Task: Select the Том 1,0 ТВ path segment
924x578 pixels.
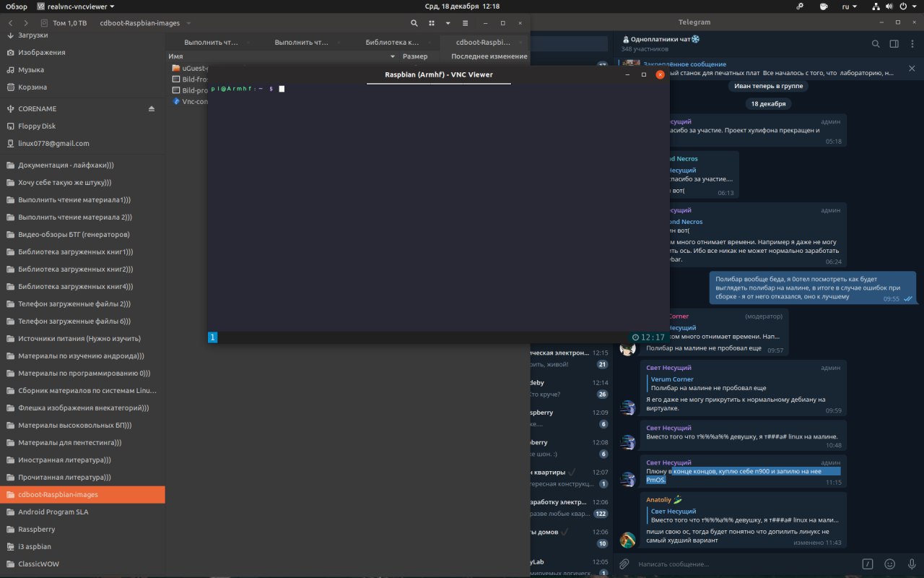Action: coord(63,23)
